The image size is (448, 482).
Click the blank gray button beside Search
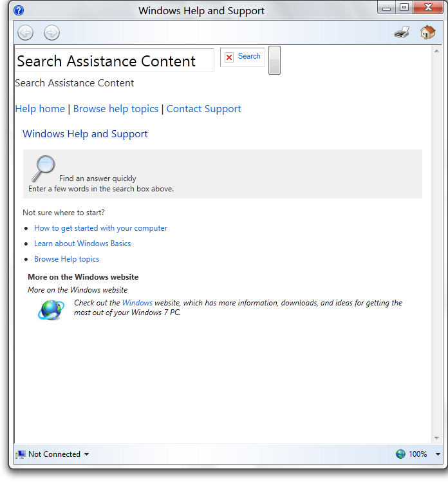[274, 61]
